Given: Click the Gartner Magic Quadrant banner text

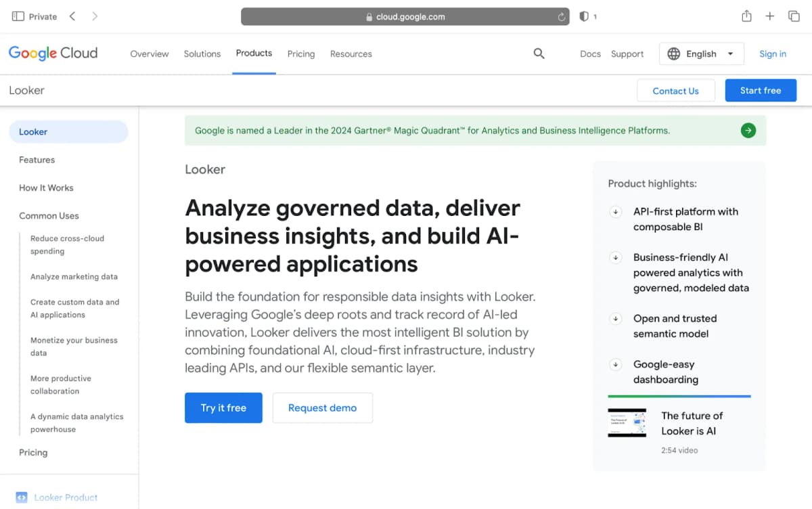Looking at the screenshot, I should point(432,131).
